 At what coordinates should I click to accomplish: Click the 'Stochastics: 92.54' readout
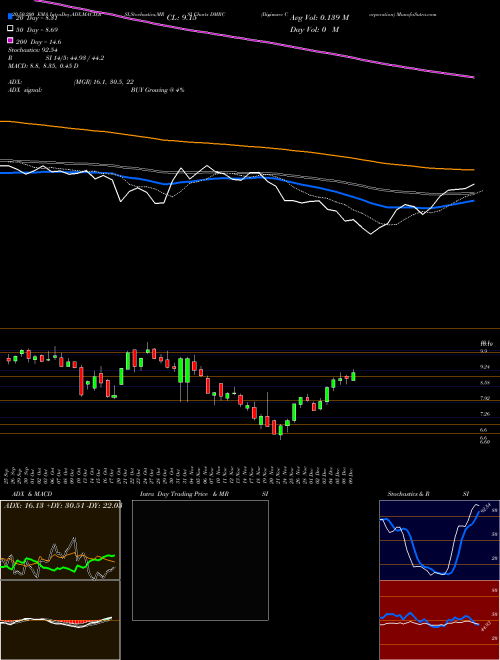click(x=32, y=50)
